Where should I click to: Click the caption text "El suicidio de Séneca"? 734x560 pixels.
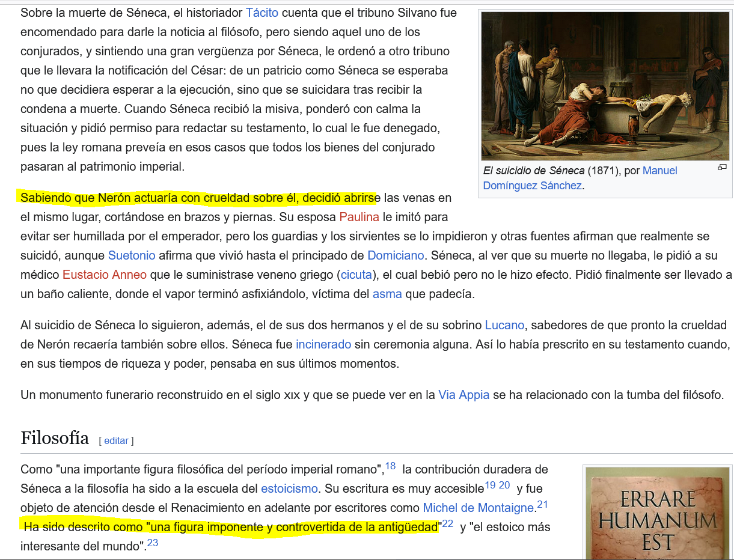pos(534,170)
